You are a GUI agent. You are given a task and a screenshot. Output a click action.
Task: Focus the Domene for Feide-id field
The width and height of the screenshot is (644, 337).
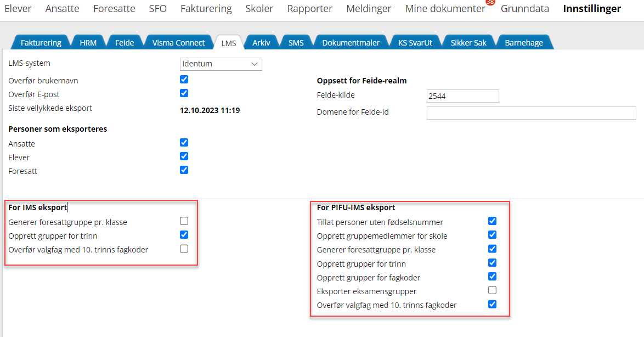click(531, 113)
